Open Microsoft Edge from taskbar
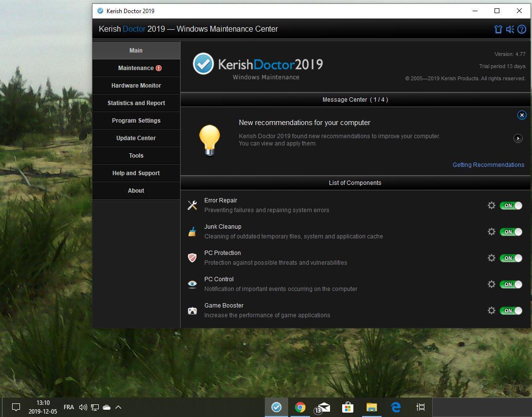The image size is (532, 417). click(396, 407)
